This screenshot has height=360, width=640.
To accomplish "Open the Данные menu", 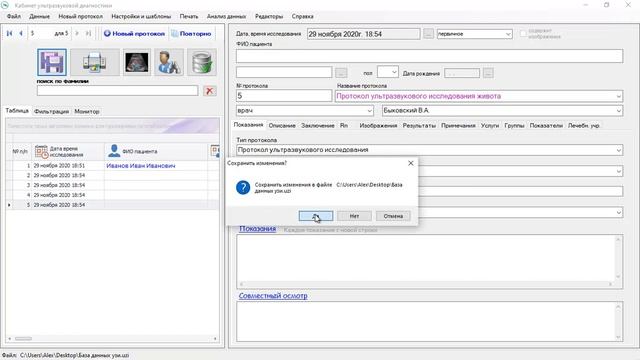I will coord(39,16).
